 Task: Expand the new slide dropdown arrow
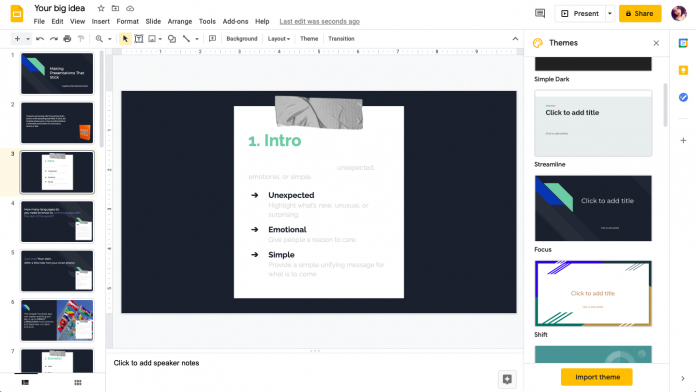(x=28, y=39)
